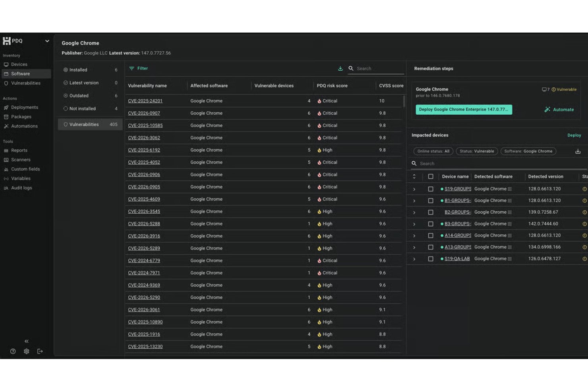
Task: Click status warning icon on S19-GROUPS row
Action: tap(584, 189)
